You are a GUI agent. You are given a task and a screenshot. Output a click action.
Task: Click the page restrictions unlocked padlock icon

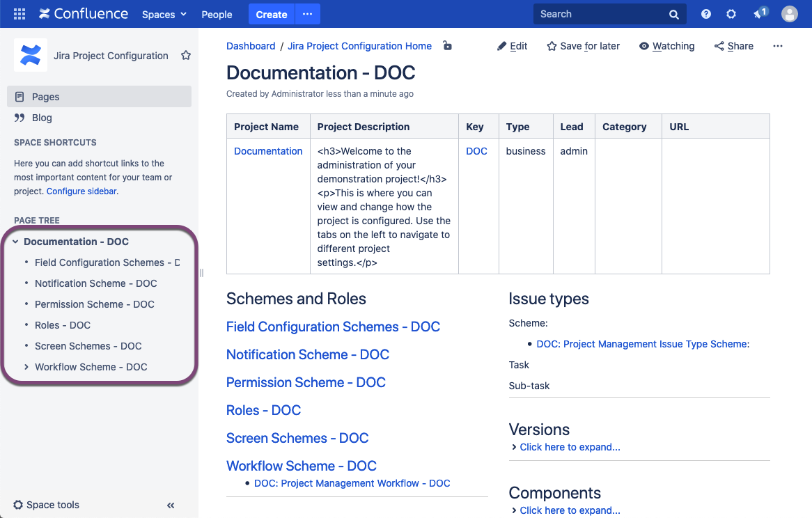[447, 45]
